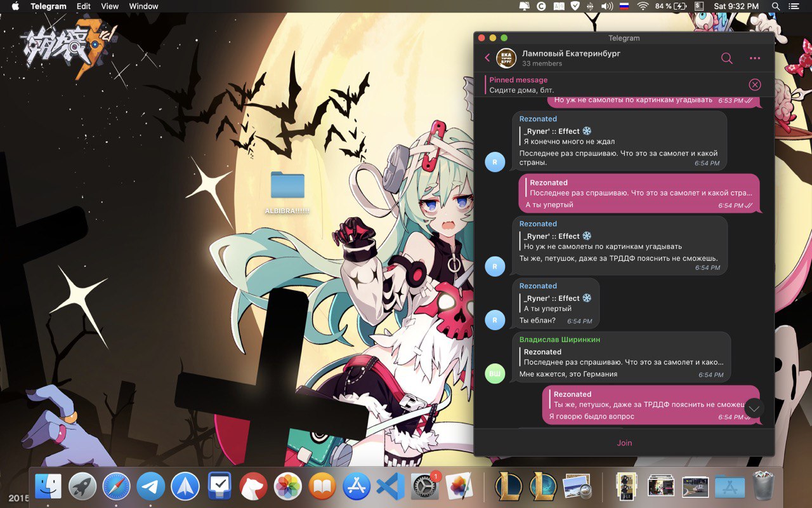Open the View menu
This screenshot has width=812, height=508.
click(x=110, y=6)
